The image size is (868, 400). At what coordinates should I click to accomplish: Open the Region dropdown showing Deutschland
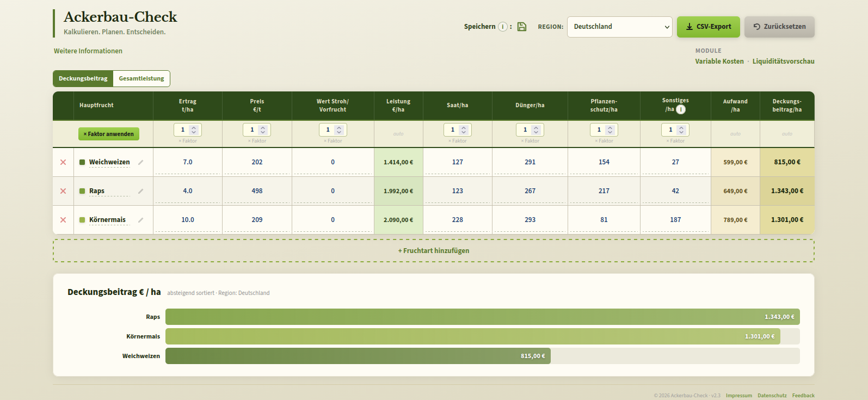(x=619, y=27)
